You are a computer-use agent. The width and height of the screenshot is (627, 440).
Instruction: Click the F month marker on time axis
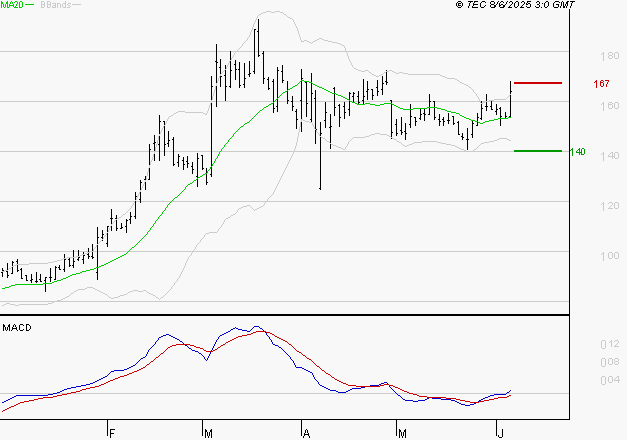112,433
